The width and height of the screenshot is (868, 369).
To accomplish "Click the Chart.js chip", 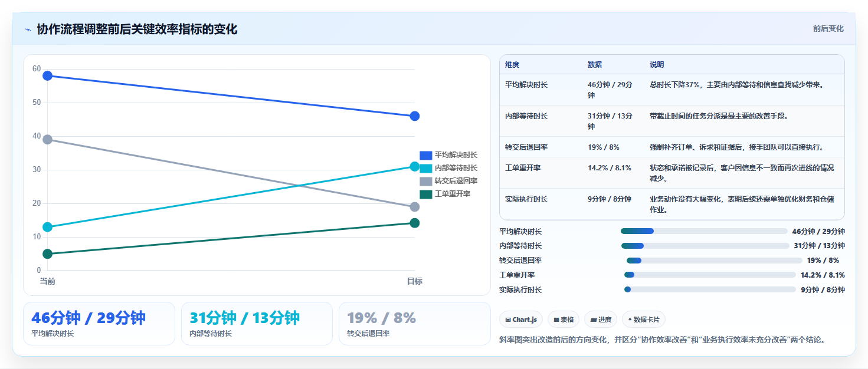I will pos(520,319).
